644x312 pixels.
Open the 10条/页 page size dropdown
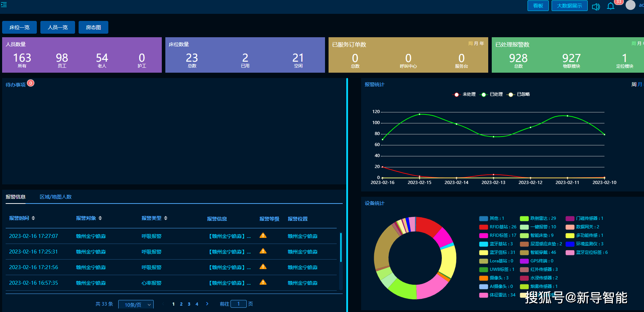point(136,305)
